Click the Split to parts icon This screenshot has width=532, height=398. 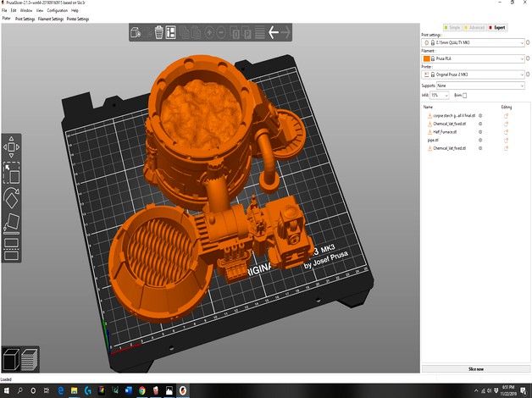247,33
